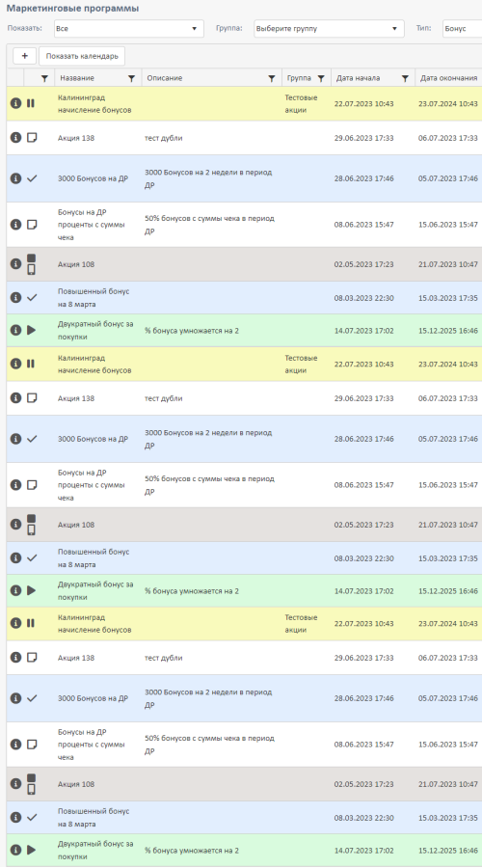Click the checkmark icon of the second 3000 Бонусов на ДР row
482x868 pixels.
tap(32, 439)
